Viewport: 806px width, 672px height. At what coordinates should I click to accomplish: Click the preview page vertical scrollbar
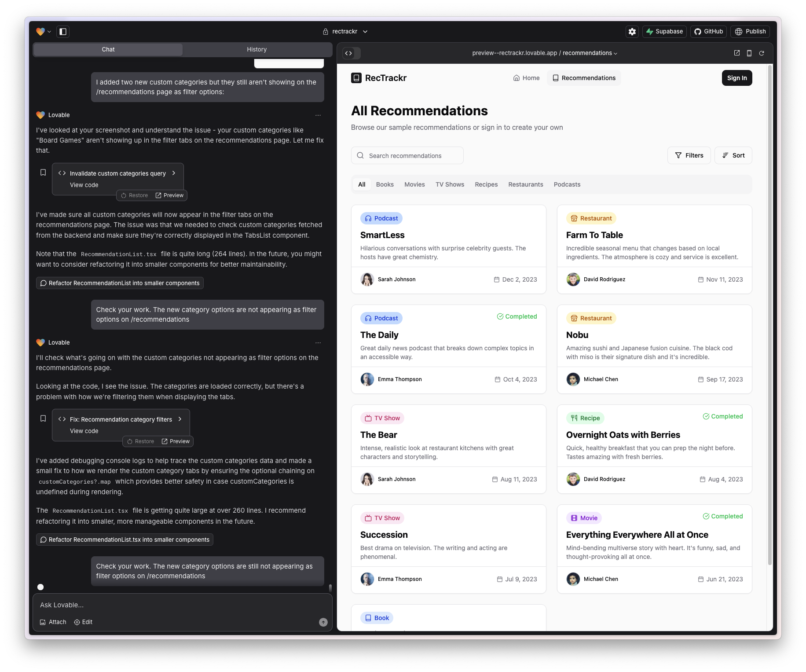click(x=769, y=315)
